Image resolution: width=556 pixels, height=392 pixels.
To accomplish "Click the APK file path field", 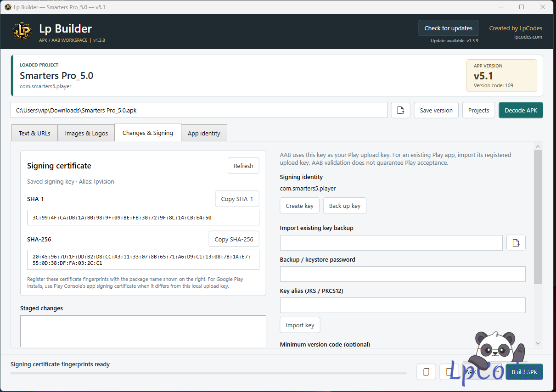I will [199, 110].
